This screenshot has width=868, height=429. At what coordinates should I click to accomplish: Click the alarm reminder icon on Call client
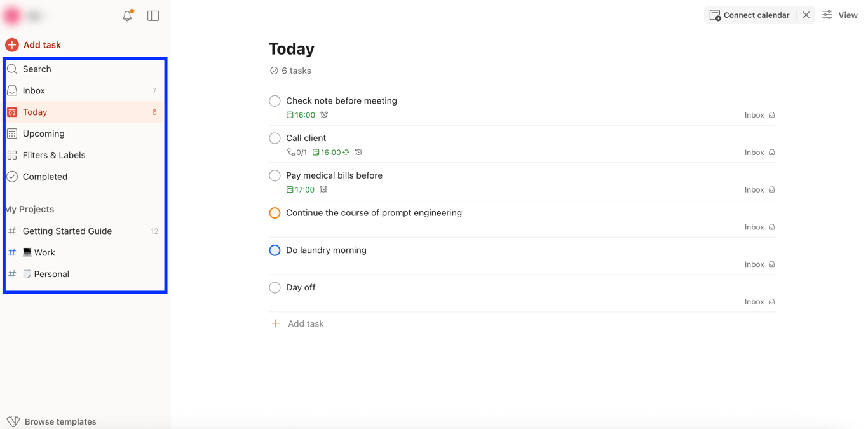359,153
